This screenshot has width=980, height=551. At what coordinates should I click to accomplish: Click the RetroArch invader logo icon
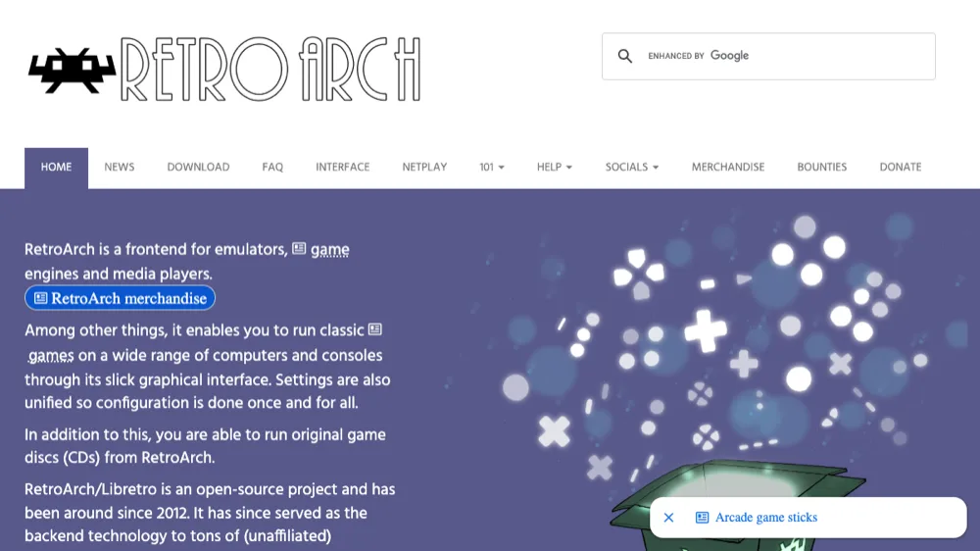click(x=72, y=71)
